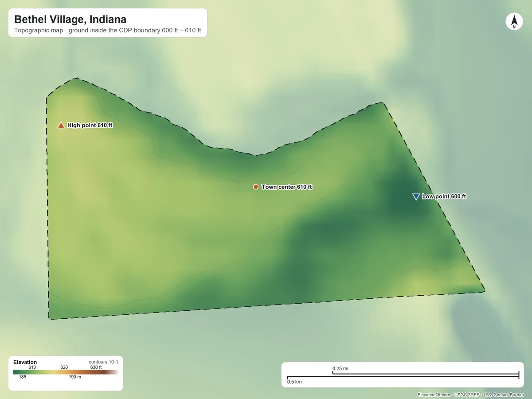
Task: Click the scale bar line
Action: click(403, 376)
